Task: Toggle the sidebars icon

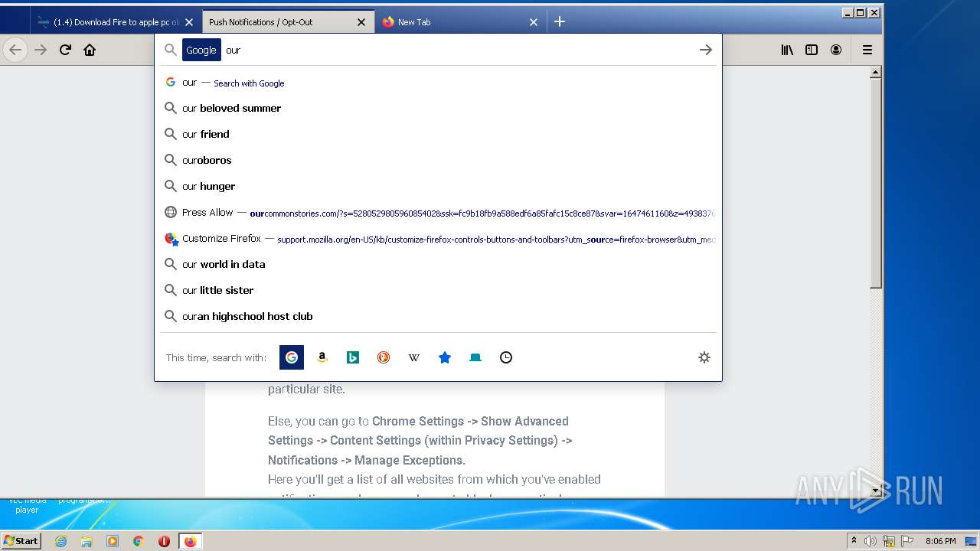Action: 812,50
